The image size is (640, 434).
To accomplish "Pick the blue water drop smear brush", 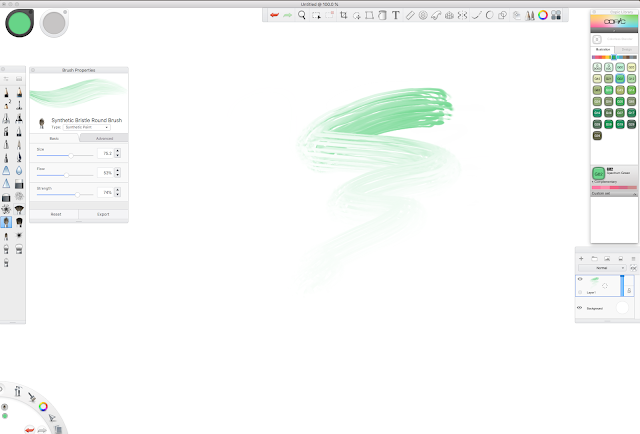I will click(19, 171).
